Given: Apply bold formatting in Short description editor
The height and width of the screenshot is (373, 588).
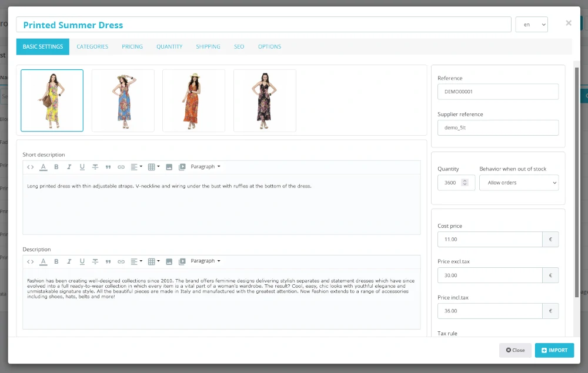Looking at the screenshot, I should click(x=56, y=166).
